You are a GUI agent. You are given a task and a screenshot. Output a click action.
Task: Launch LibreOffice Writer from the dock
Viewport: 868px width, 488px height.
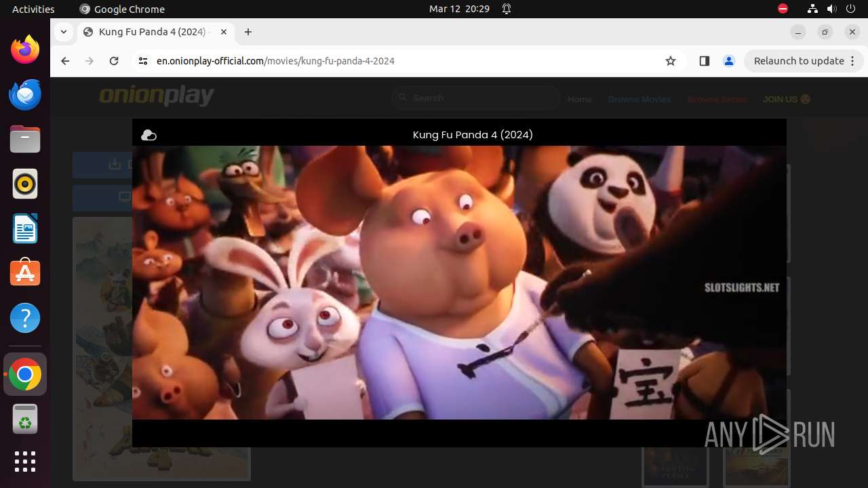[25, 228]
